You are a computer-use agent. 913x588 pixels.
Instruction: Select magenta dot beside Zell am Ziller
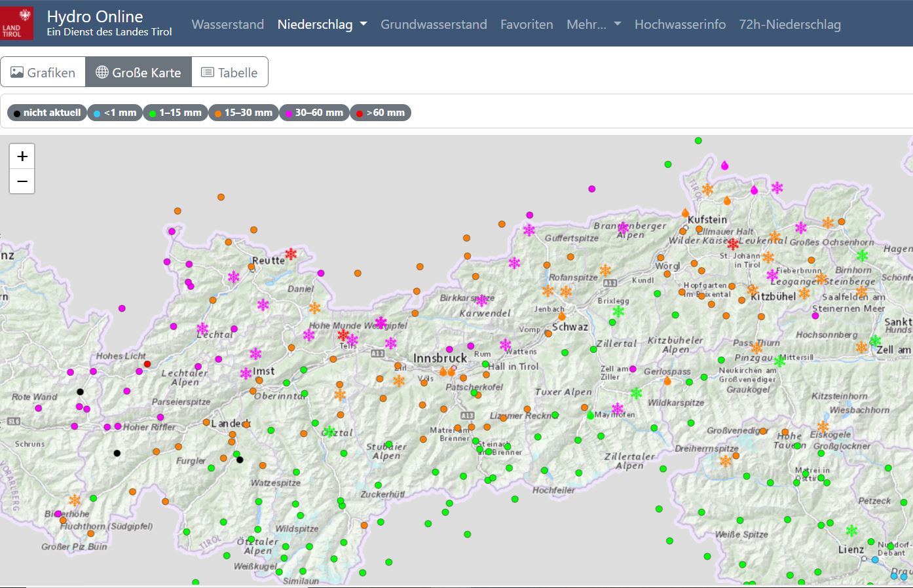(x=633, y=369)
